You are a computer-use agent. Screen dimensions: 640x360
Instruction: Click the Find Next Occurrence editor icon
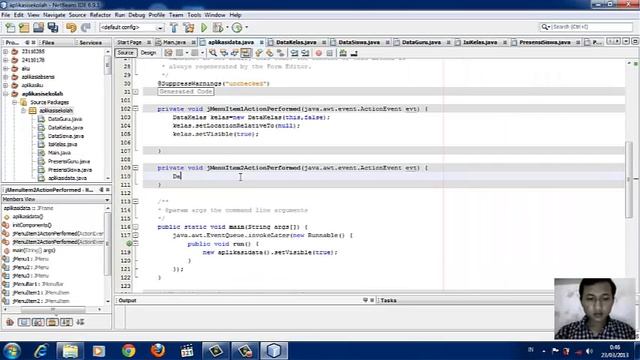pos(234,53)
